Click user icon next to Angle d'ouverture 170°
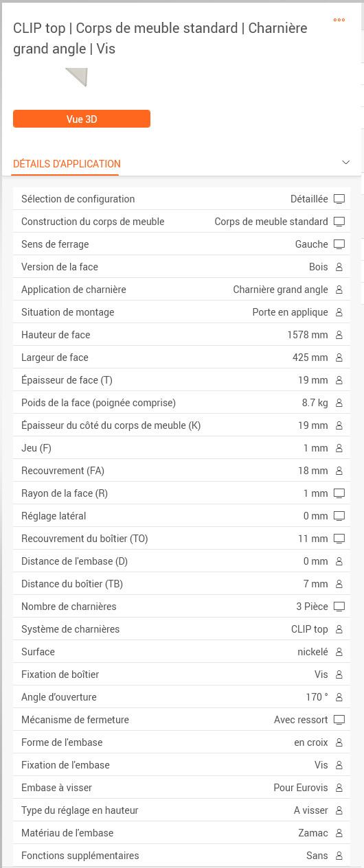This screenshot has width=364, height=868. 339,697
